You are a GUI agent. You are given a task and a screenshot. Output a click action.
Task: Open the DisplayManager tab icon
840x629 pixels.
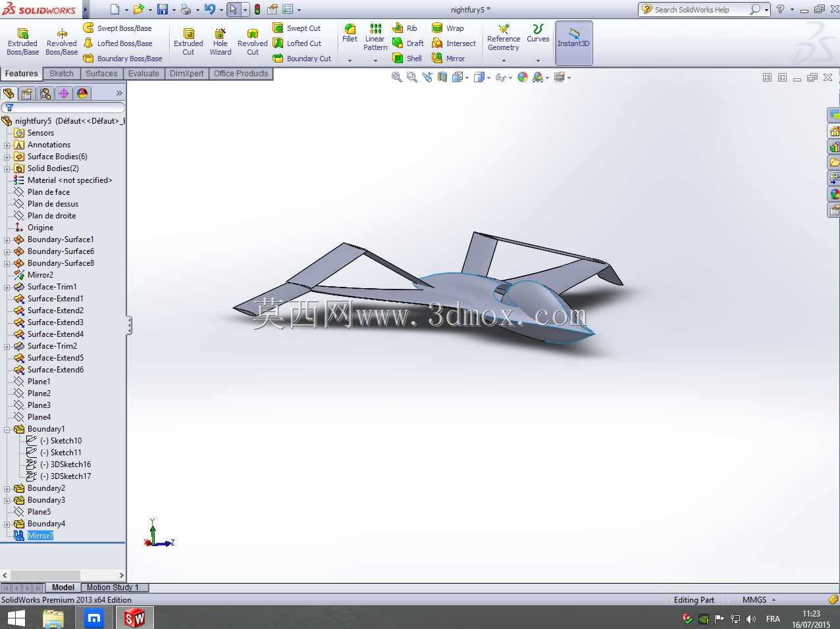(82, 93)
